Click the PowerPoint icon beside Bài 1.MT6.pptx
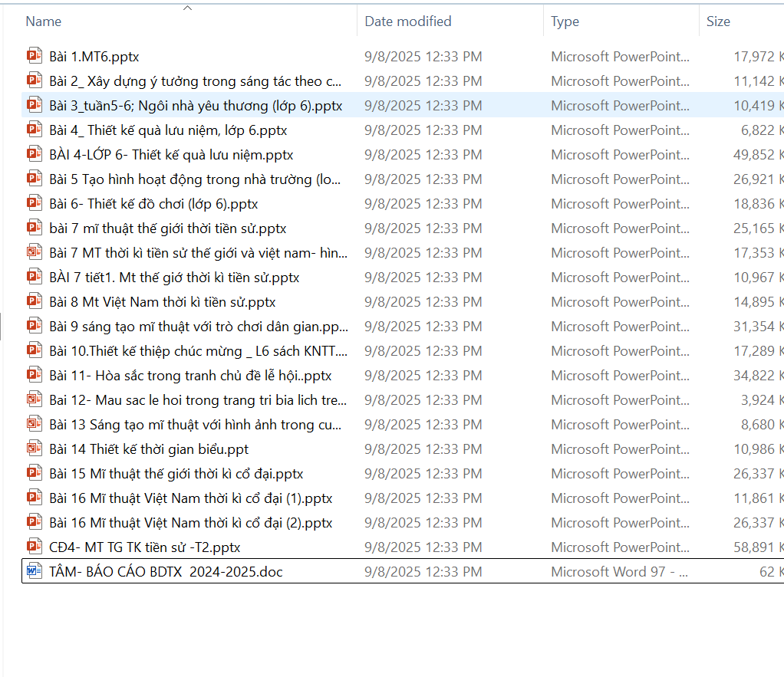Screen dimensions: 784x677 [x=34, y=56]
